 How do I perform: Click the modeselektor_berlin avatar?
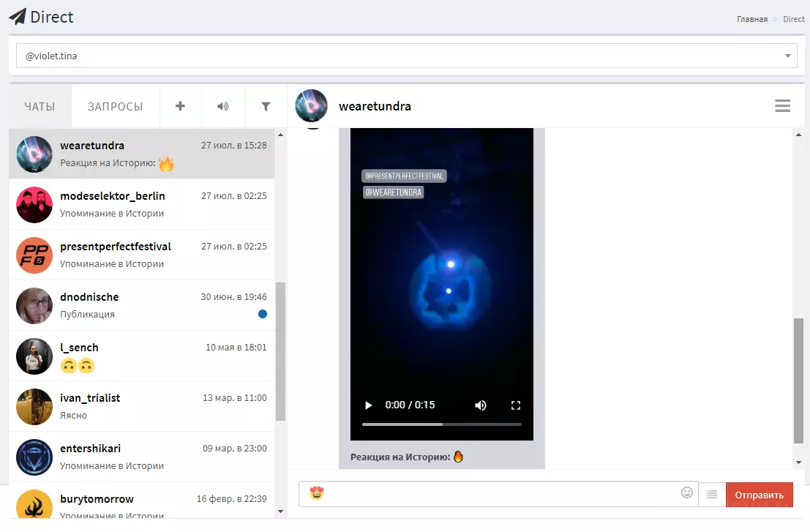pos(34,205)
